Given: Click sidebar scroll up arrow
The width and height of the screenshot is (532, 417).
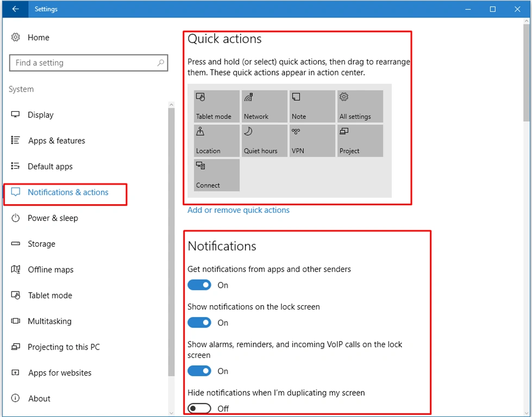Looking at the screenshot, I should (x=171, y=105).
